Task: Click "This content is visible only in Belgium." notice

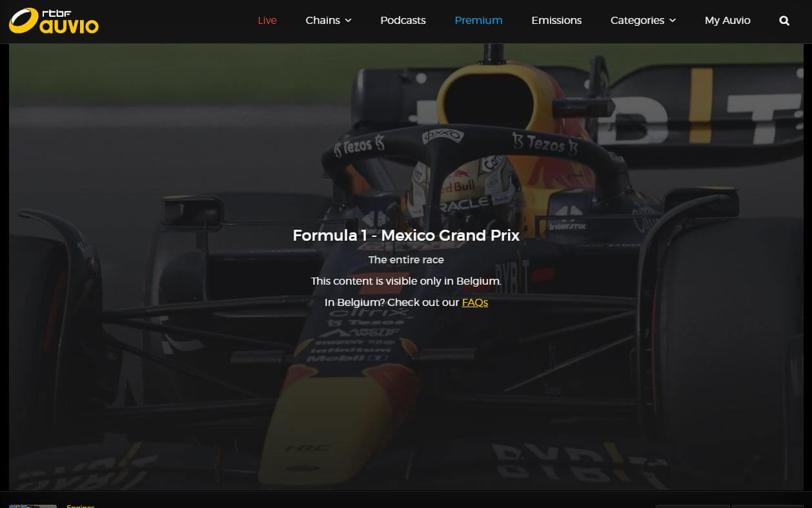Action: (406, 281)
